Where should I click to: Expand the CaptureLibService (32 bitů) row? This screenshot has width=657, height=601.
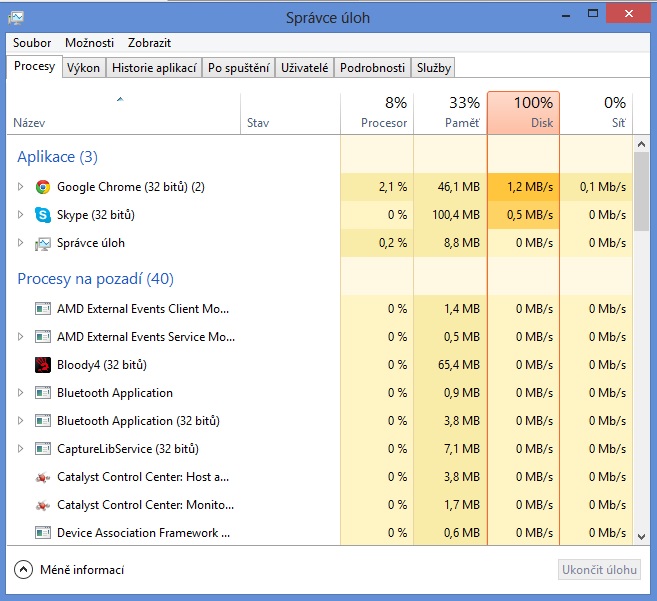tap(20, 448)
